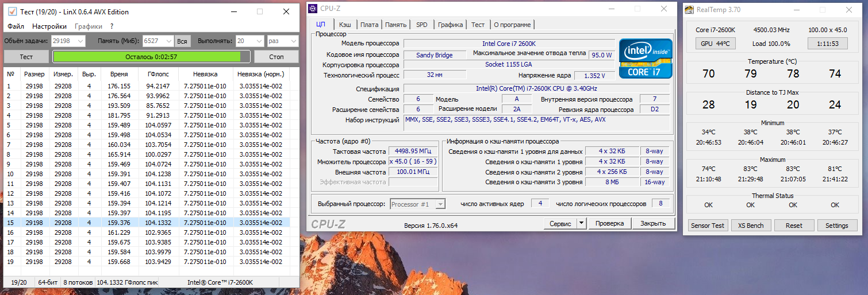Click the Невязка (норм.) column header

(x=261, y=74)
